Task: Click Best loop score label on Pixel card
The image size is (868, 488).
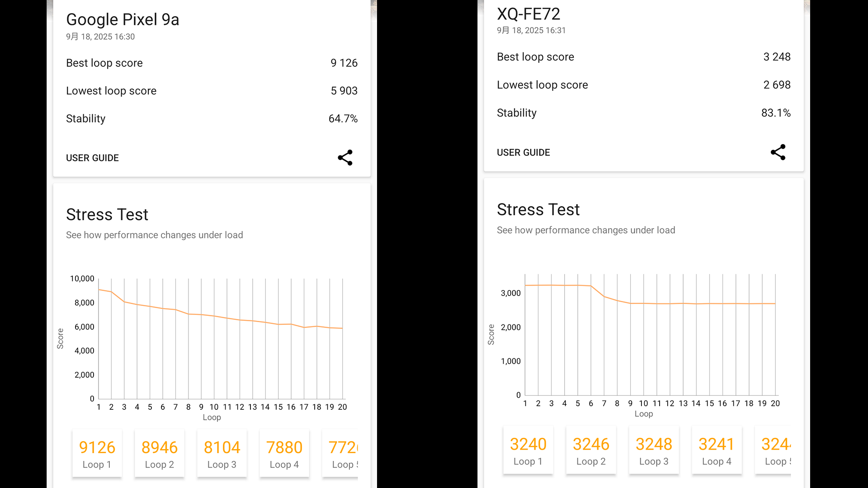Action: 104,63
